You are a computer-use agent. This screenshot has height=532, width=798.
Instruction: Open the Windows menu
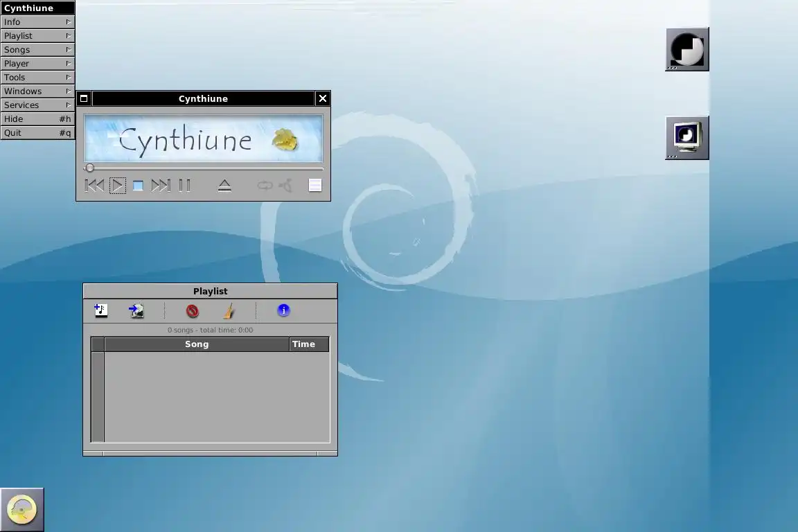(37, 91)
